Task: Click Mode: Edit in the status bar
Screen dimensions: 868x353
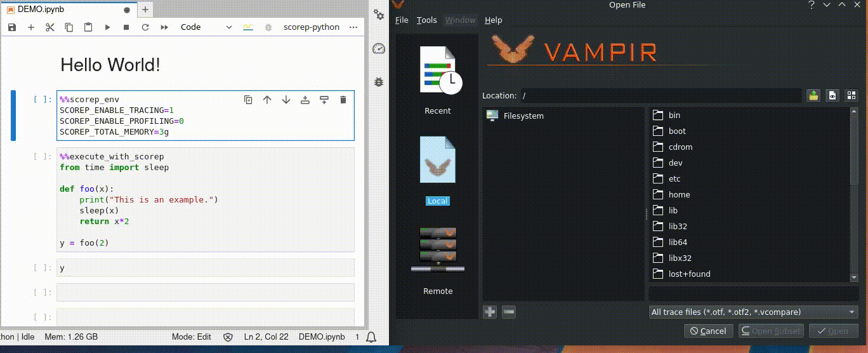Action: pos(191,337)
